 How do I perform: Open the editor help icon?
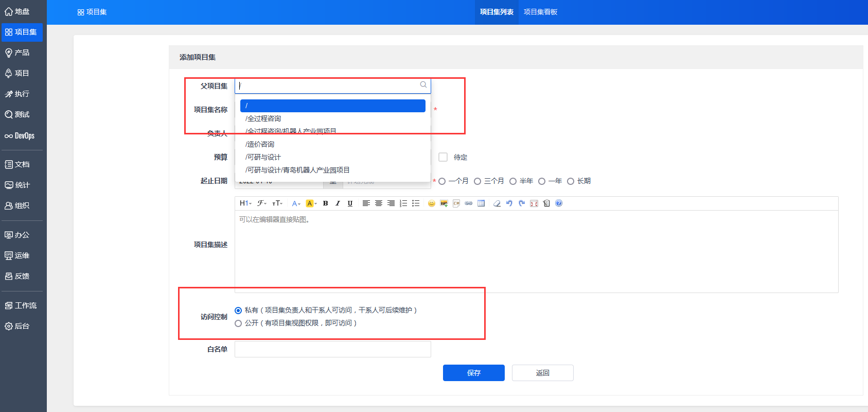click(559, 203)
